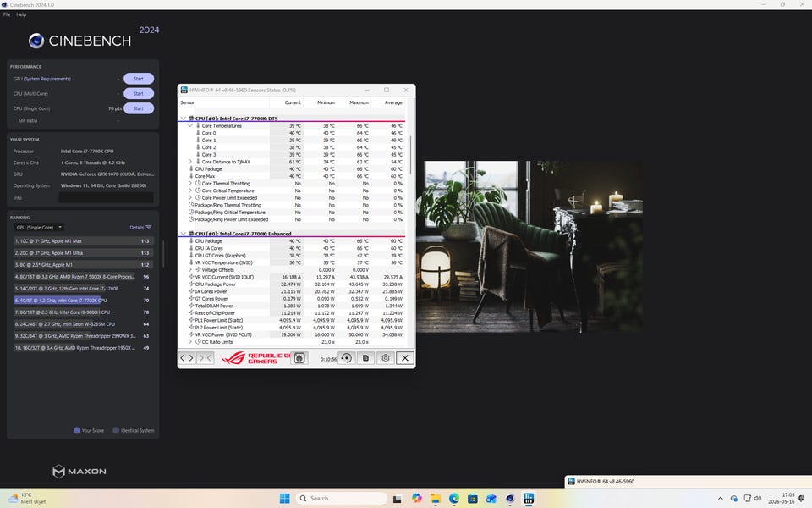Start the GPU benchmark
The height and width of the screenshot is (508, 812).
[x=138, y=79]
